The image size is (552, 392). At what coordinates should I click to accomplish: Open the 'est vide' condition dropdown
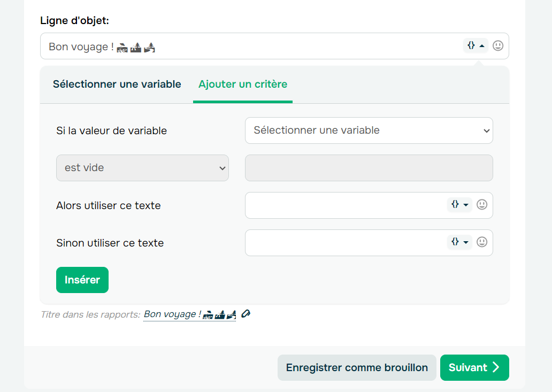142,168
